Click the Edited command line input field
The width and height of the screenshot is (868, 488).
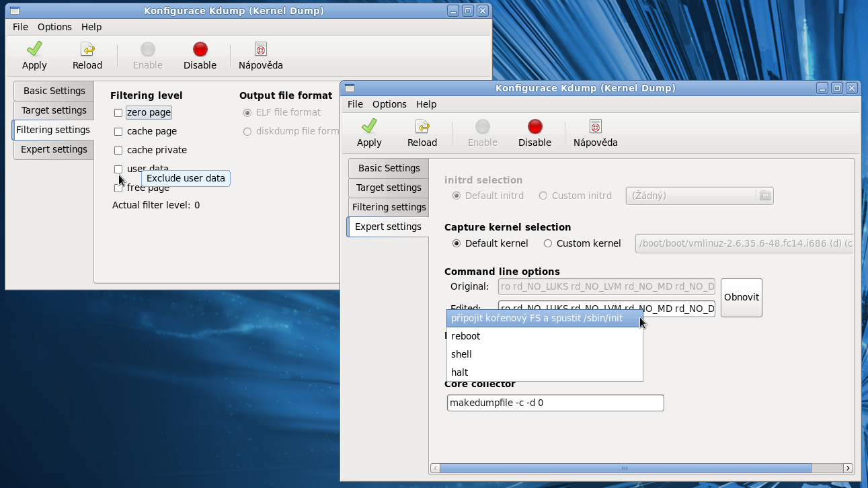point(606,309)
